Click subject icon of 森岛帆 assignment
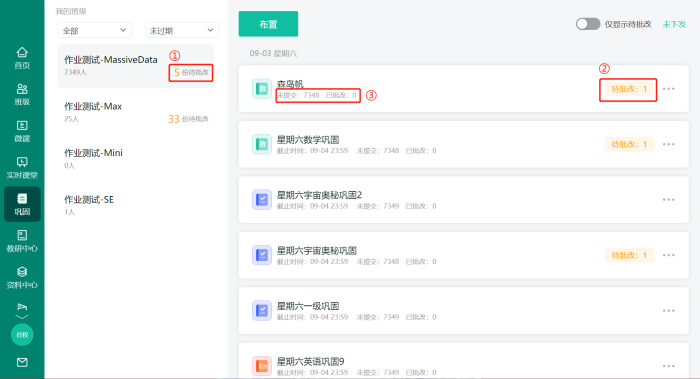This screenshot has height=379, width=700. coord(262,89)
